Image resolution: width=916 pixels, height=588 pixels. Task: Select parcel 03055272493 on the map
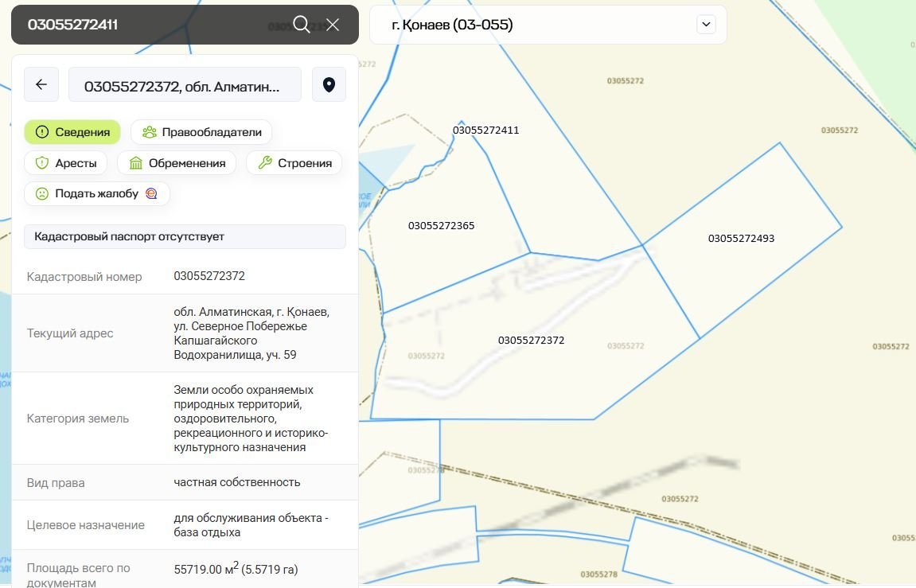(x=741, y=238)
